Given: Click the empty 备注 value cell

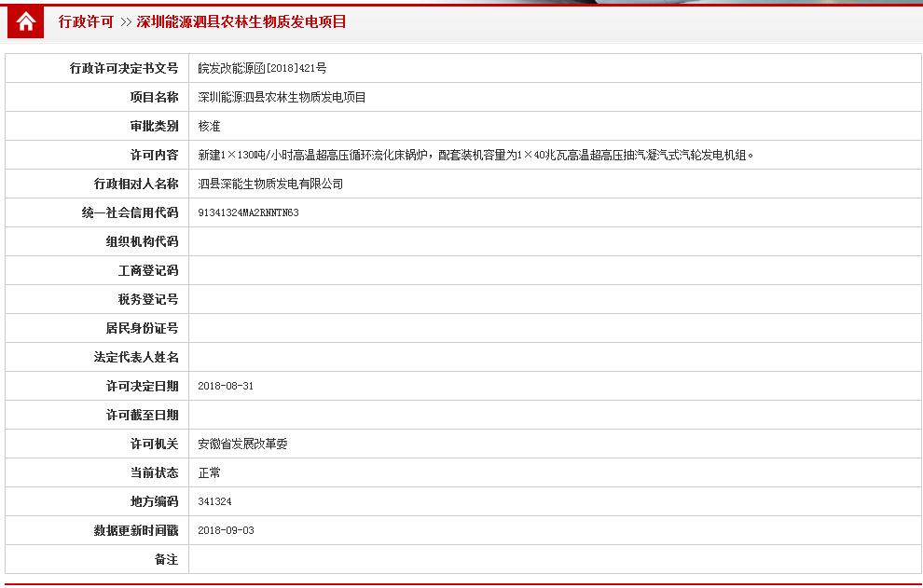Looking at the screenshot, I should point(554,559).
